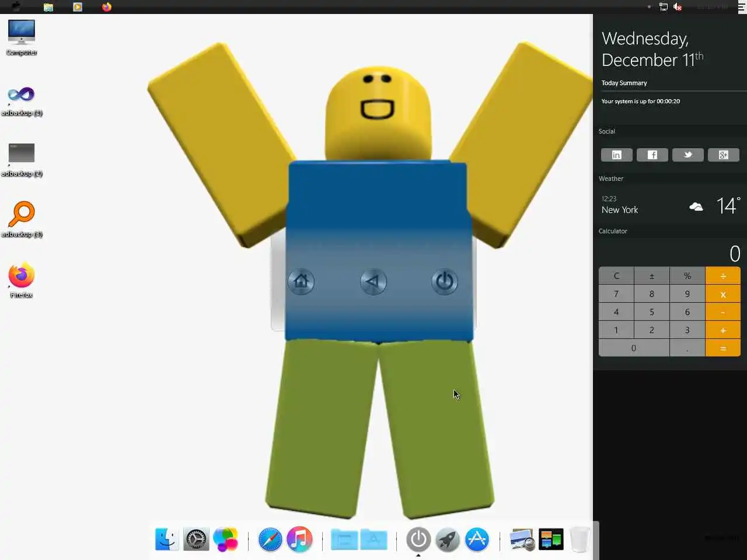Screen dimensions: 747x560
Task: Click the calculator ÷ divide button
Action: (723, 276)
